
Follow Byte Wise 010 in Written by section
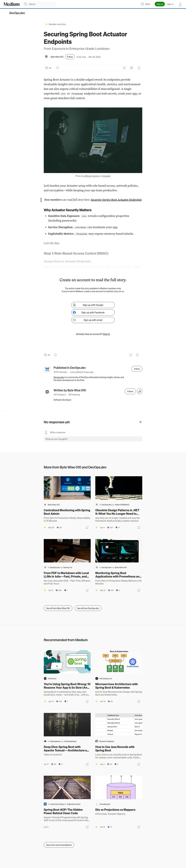coord(130,391)
